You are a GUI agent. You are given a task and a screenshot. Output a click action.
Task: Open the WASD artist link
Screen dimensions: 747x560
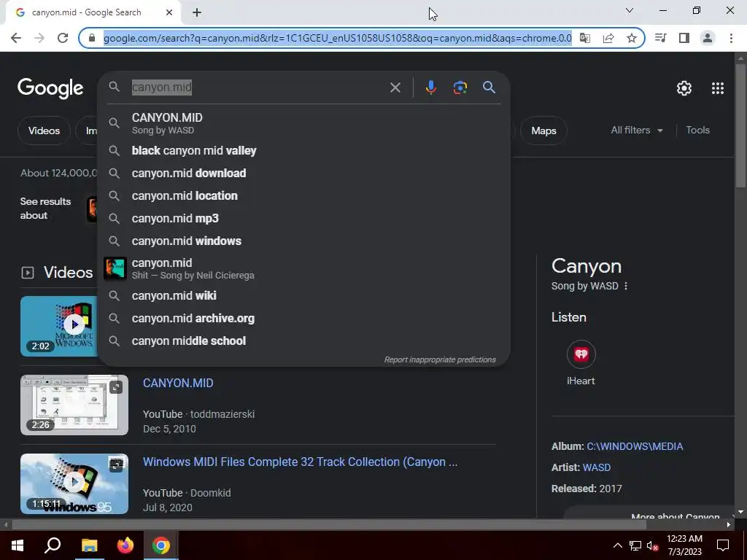click(597, 467)
